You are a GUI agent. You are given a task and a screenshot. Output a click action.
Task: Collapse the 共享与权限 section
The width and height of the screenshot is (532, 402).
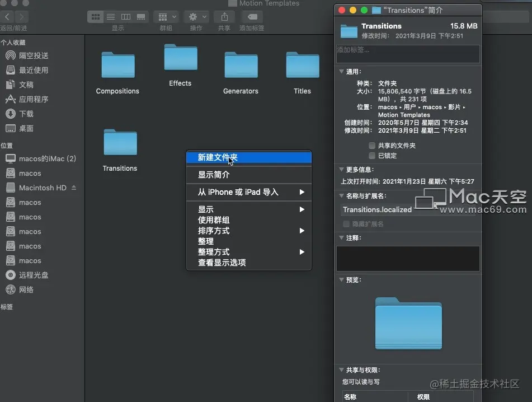point(341,370)
